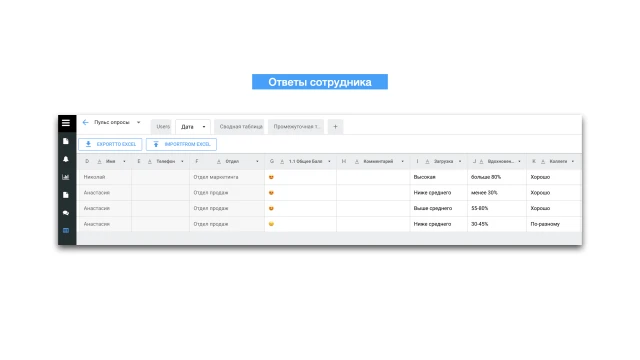Select the больше 80% cell
The image size is (640, 360).
497,177
